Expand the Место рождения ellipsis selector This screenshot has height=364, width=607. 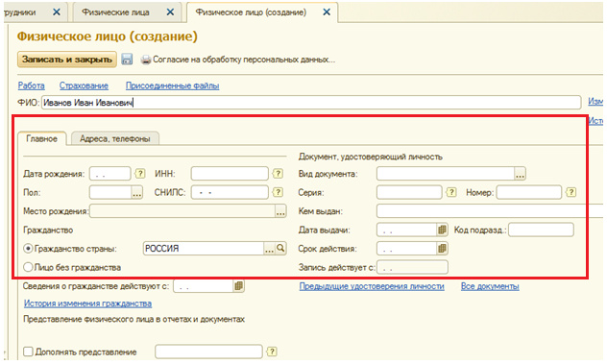click(280, 211)
